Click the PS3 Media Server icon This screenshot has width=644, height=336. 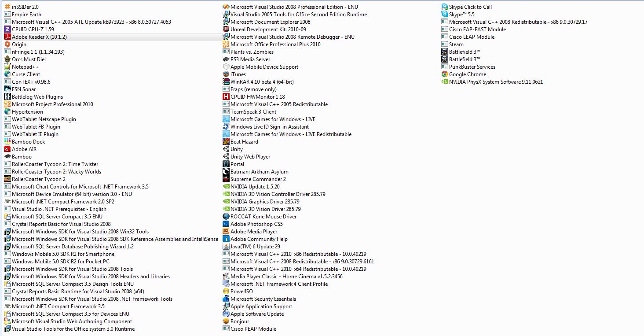226,59
